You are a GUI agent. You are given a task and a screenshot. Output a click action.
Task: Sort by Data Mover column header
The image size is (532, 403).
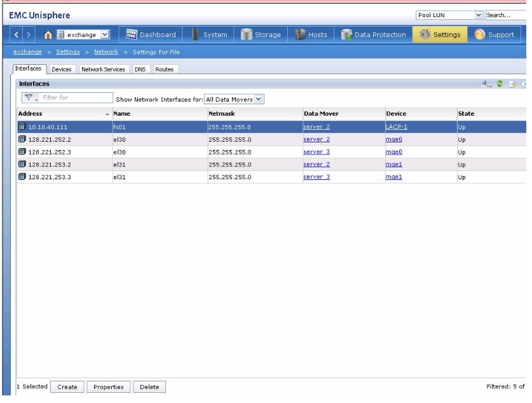click(x=344, y=114)
